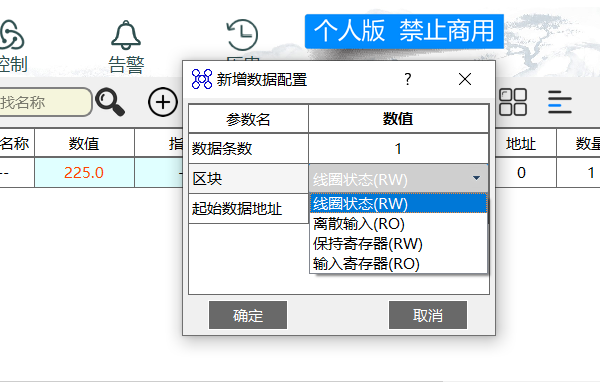Screen dimensions: 600x382
Task: Click the 数值 column header in table
Action: (x=84, y=144)
